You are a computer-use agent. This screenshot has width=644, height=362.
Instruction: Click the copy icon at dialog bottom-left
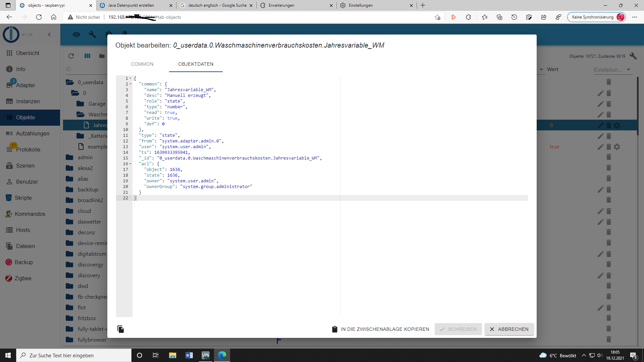(x=121, y=329)
